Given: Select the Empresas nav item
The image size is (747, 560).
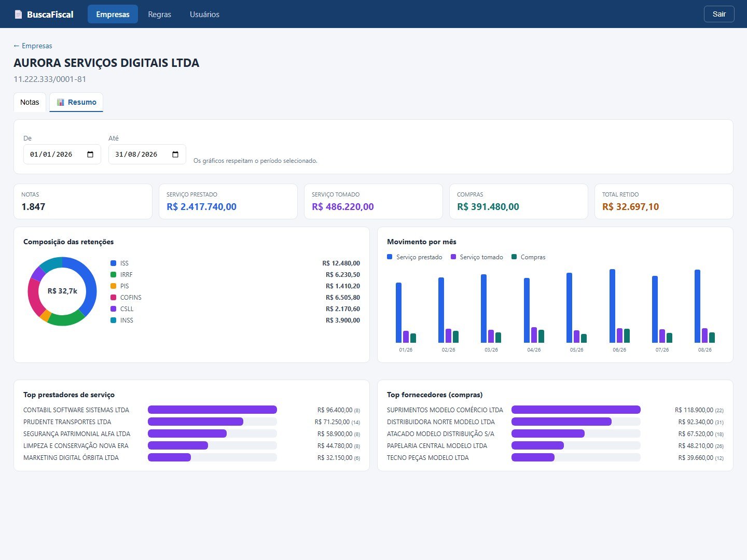Looking at the screenshot, I should pos(113,15).
